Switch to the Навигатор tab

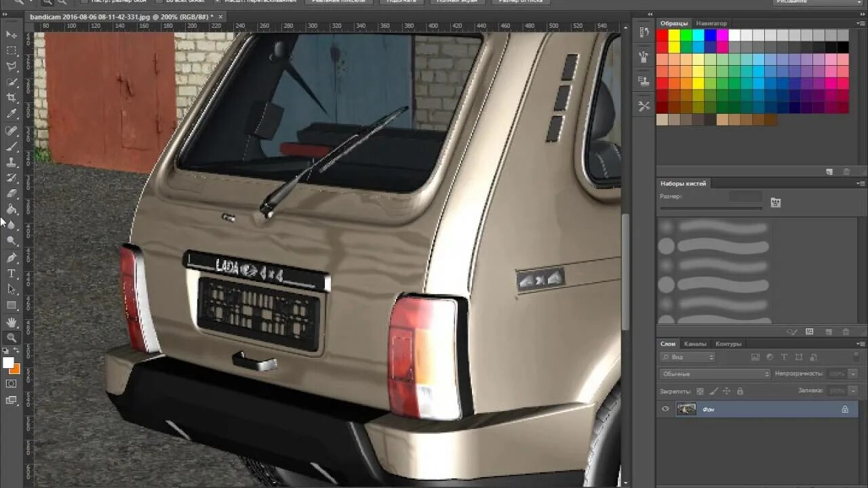(711, 23)
